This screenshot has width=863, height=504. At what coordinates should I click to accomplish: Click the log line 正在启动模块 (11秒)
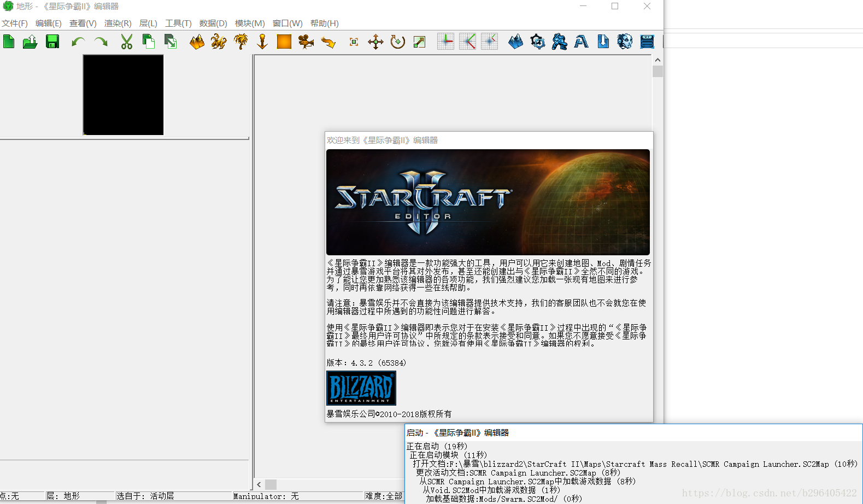pos(448,455)
